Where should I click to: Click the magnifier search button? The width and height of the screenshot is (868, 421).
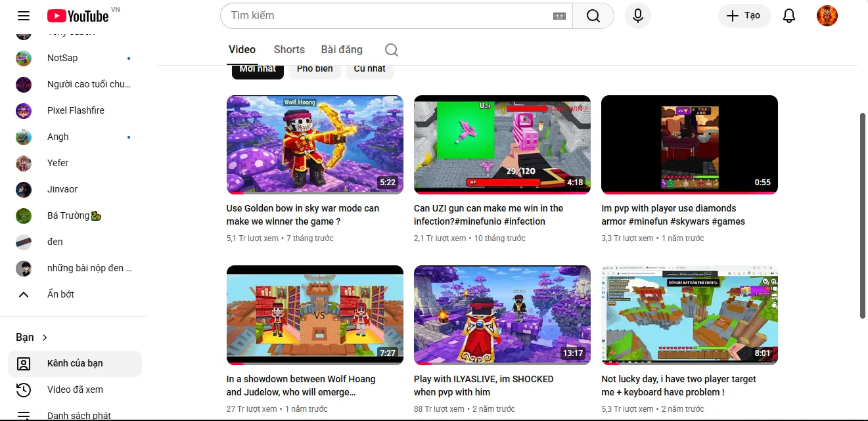[593, 16]
